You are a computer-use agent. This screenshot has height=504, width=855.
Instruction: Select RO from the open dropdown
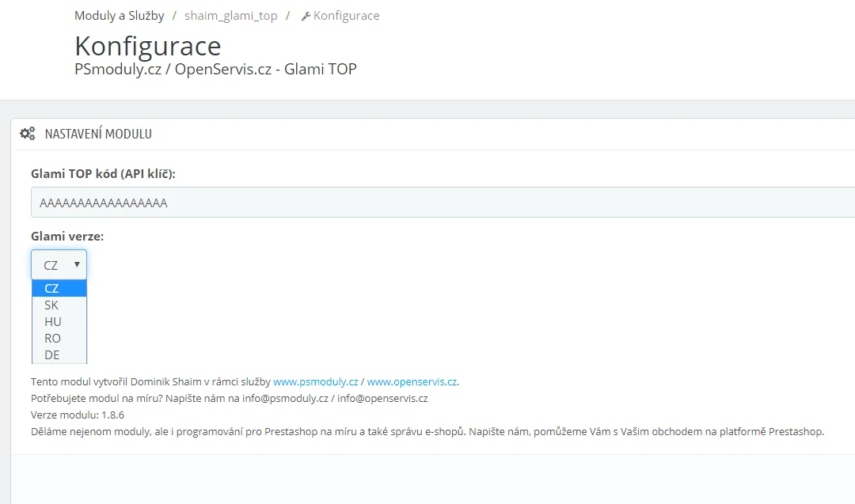point(53,338)
